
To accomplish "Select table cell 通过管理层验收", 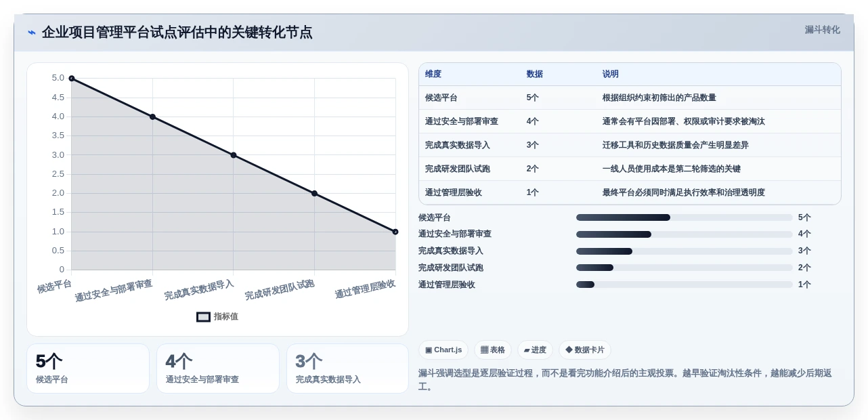I will point(454,192).
